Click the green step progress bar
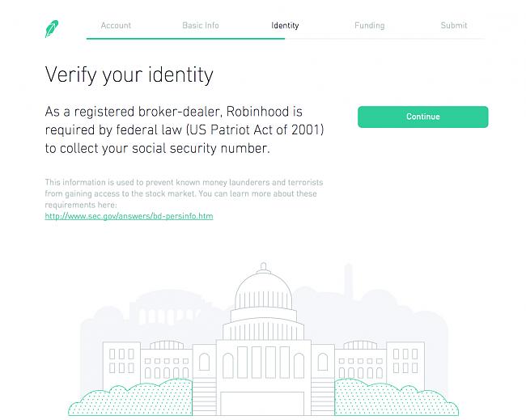 pyautogui.click(x=185, y=39)
